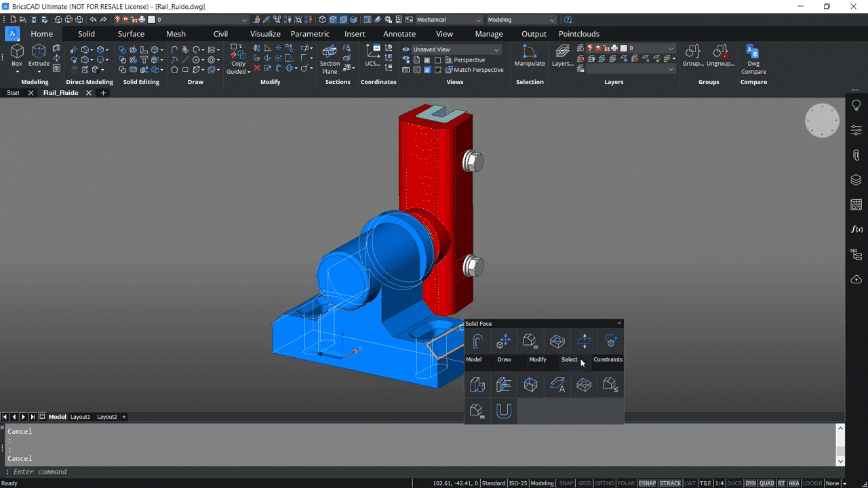The image size is (868, 488).
Task: Switch to the Layout1 tab
Action: point(79,417)
